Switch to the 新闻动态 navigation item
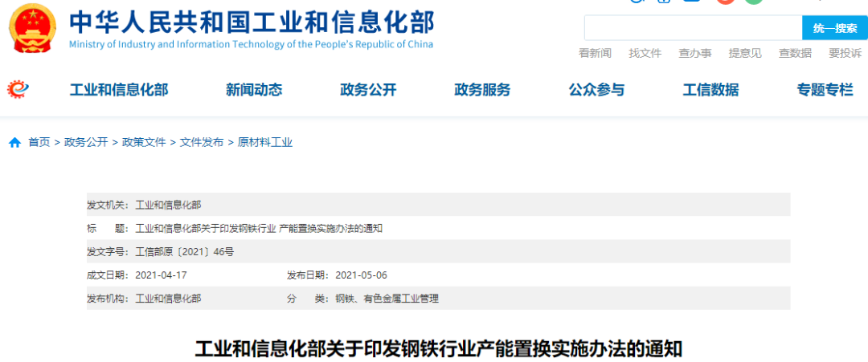The height and width of the screenshot is (362, 868). (254, 90)
